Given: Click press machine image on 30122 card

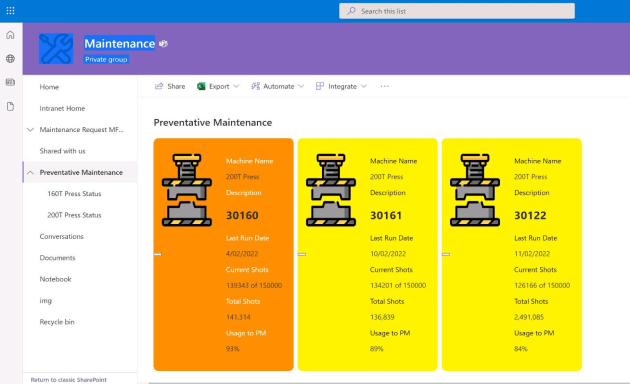Looking at the screenshot, I should coord(475,190).
